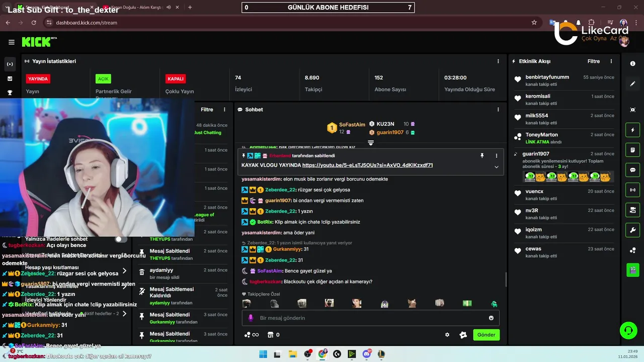Open the Windows Start menu
This screenshot has height=362, width=644.
[x=263, y=354]
